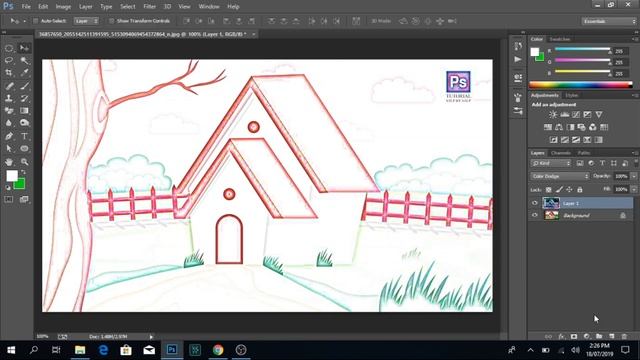Hide the Background layer eye
Viewport: 640px width, 360px height.
point(535,215)
